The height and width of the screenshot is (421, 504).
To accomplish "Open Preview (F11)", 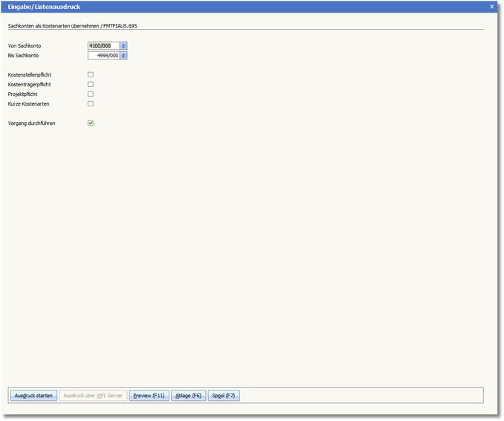I will tap(149, 396).
